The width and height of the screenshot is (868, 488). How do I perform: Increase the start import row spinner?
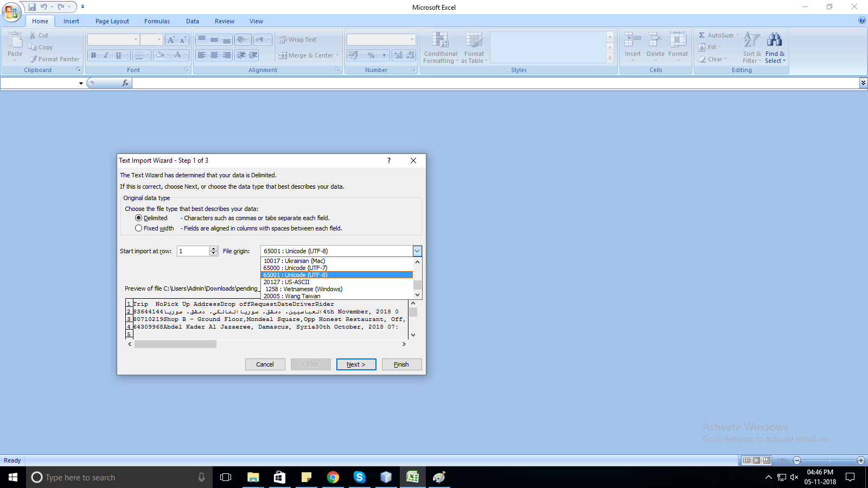point(214,249)
